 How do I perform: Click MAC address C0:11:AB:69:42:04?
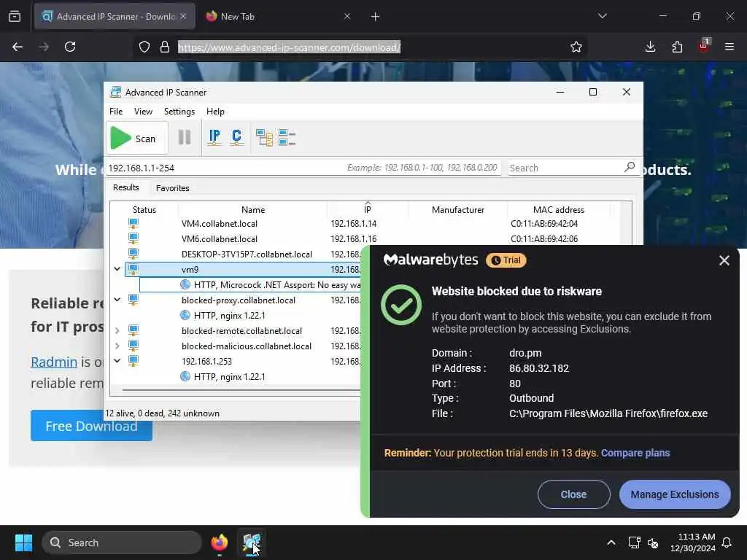[544, 224]
